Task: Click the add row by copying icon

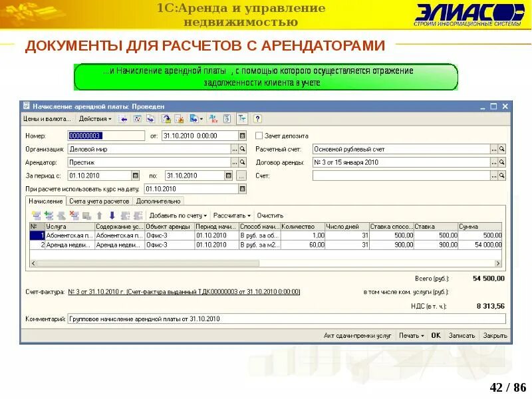Action: 49,215
